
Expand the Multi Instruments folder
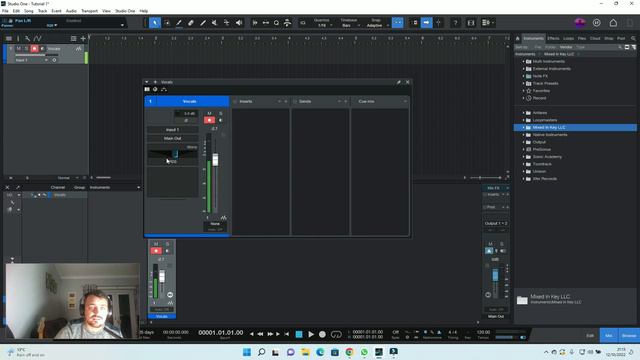click(523, 61)
